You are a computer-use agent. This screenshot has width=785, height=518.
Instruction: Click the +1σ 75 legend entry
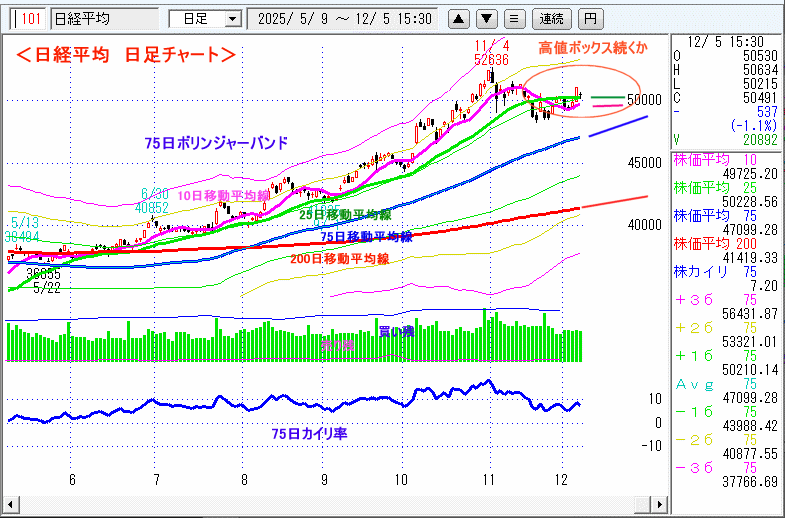(716, 356)
